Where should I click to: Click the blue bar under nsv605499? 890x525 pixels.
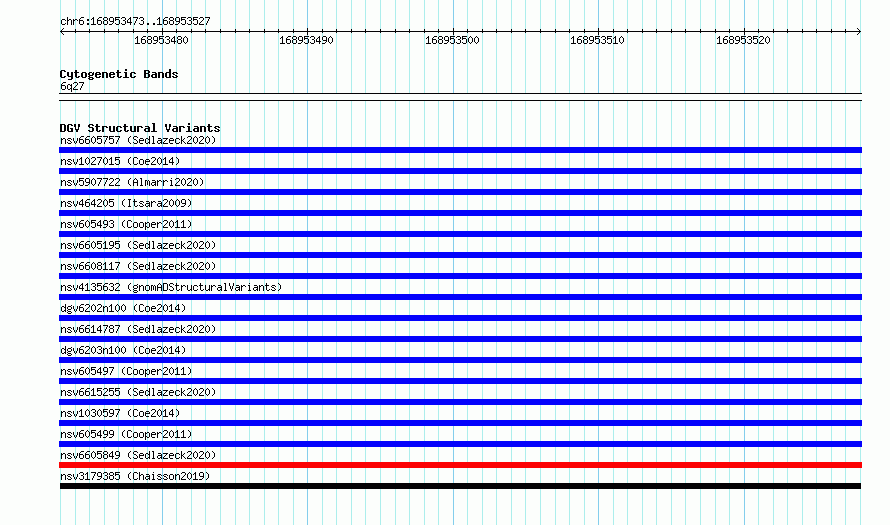click(x=460, y=444)
